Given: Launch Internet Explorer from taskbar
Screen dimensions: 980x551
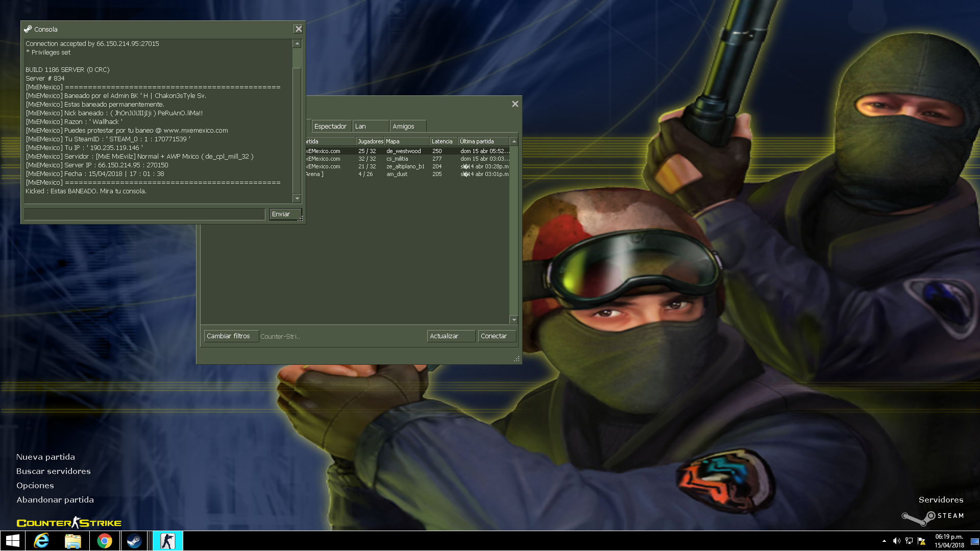Looking at the screenshot, I should tap(41, 541).
